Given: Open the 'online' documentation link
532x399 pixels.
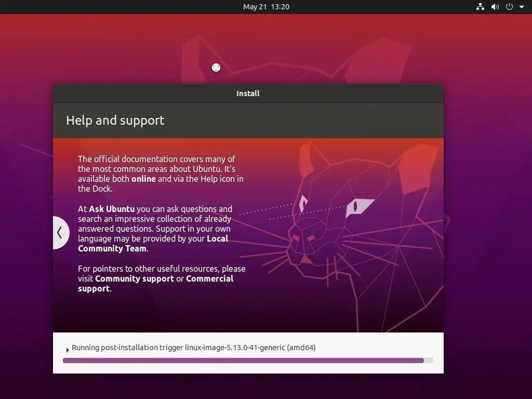Looking at the screenshot, I should coord(143,179).
